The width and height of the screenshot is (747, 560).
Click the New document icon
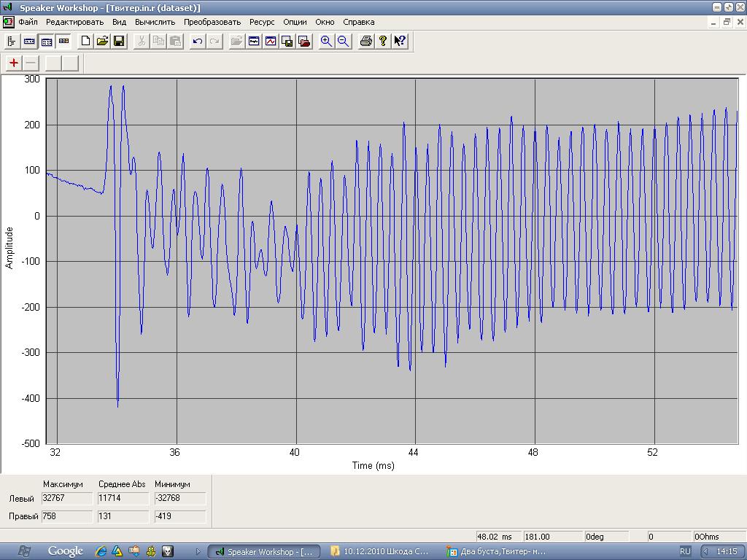point(85,42)
